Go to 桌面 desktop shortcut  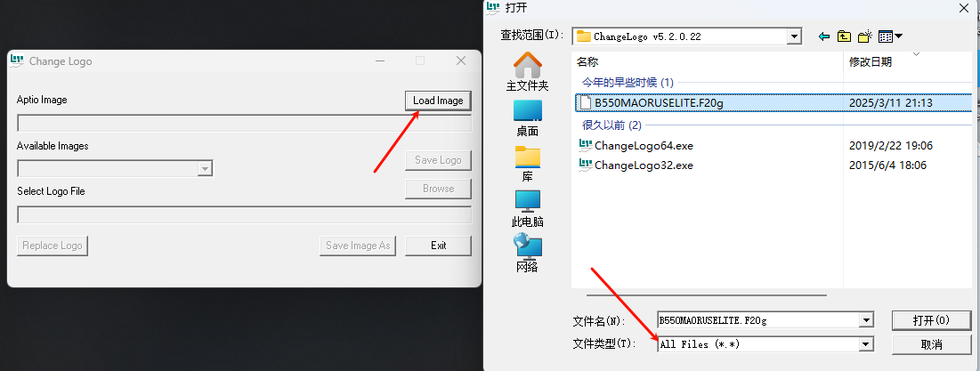[x=527, y=118]
